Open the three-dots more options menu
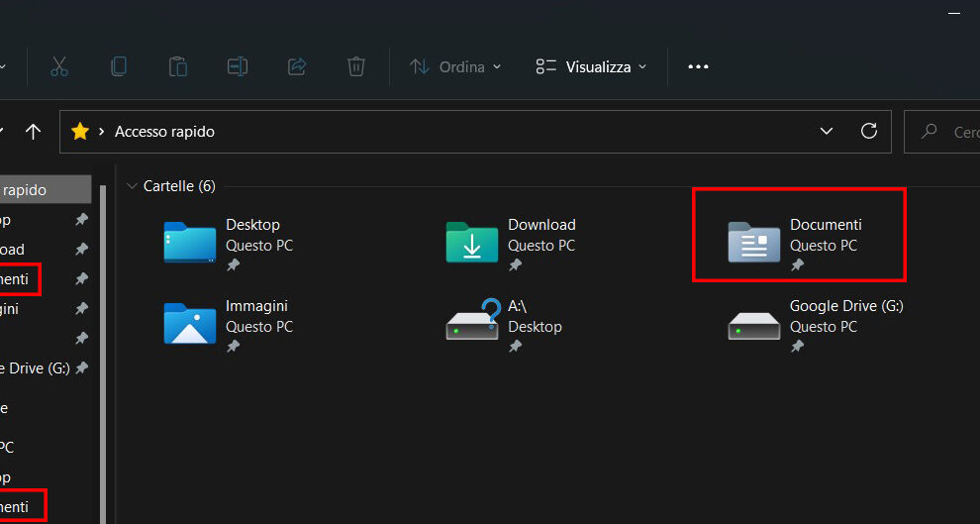The width and height of the screenshot is (980, 524). pyautogui.click(x=698, y=67)
